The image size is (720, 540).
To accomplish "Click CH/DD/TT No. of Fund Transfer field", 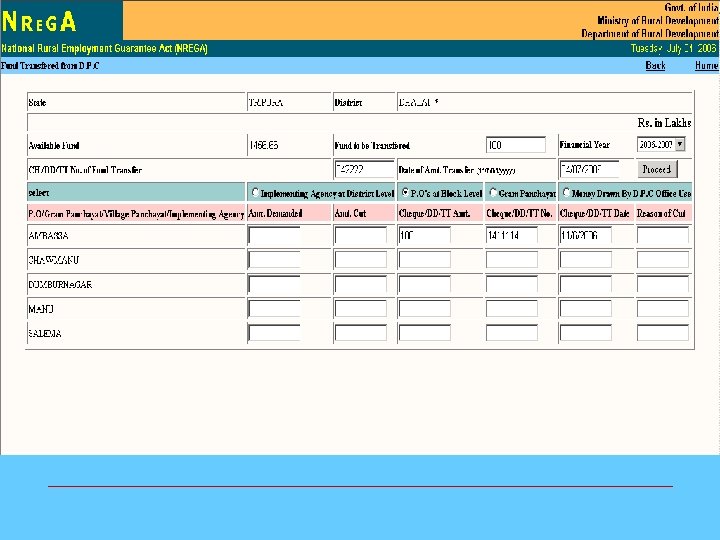I will [x=364, y=169].
